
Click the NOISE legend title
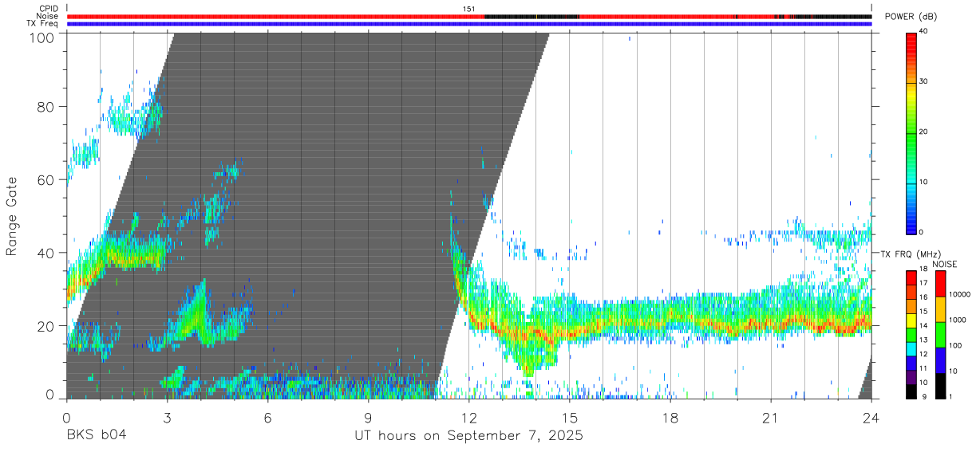click(945, 264)
